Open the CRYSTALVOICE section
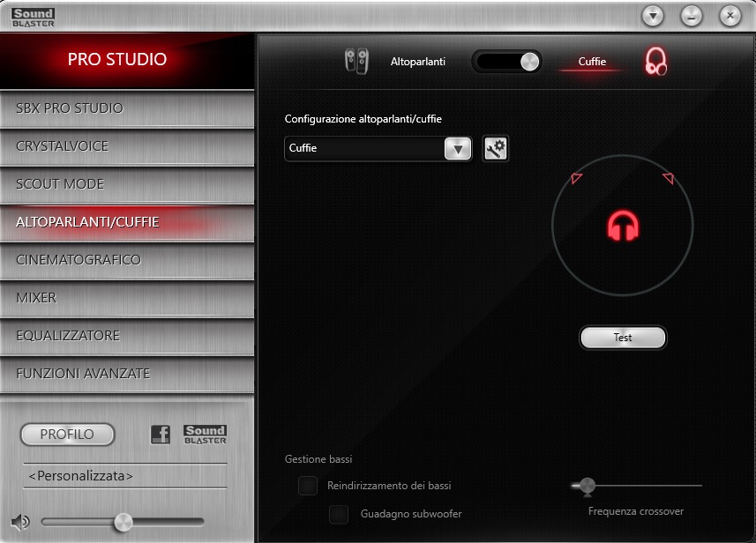The width and height of the screenshot is (756, 543). point(127,146)
